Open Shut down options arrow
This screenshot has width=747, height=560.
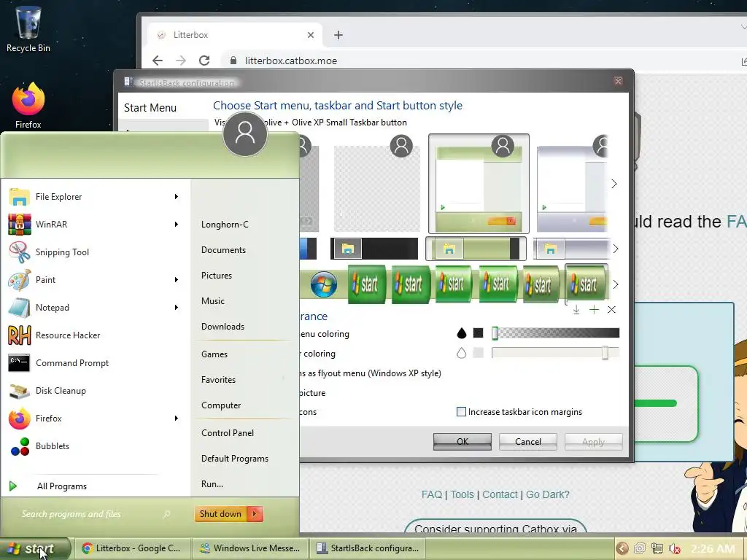(255, 514)
